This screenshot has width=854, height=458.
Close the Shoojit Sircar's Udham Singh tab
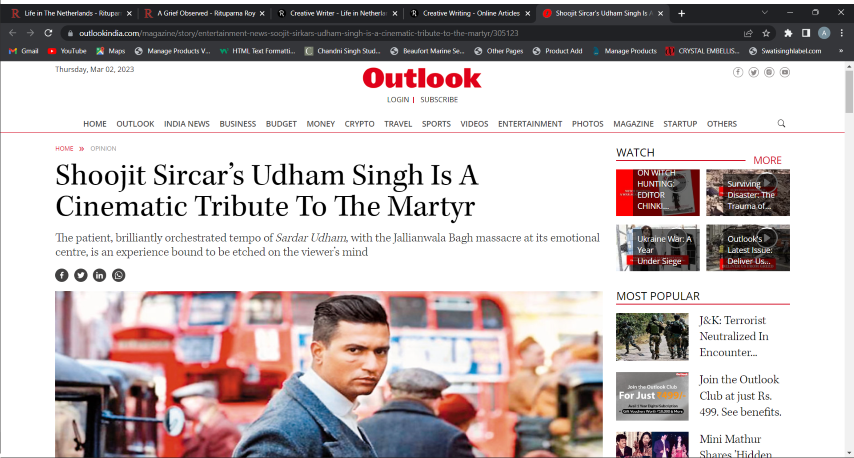tap(661, 14)
